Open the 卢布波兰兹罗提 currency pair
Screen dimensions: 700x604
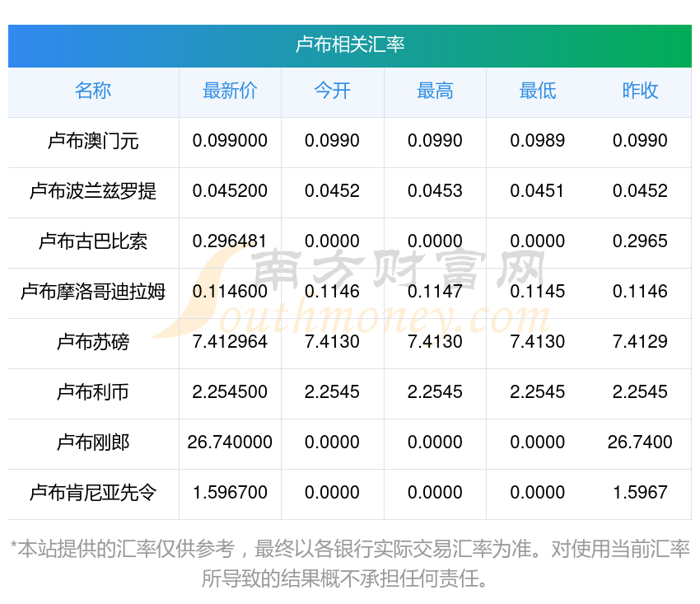coord(93,191)
